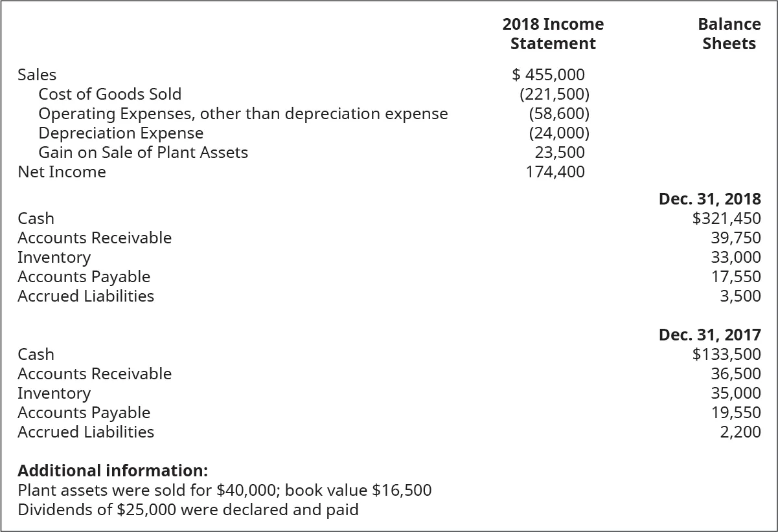Select the Cost of Goods Sold label
Screen dimensions: 778x532
(109, 94)
